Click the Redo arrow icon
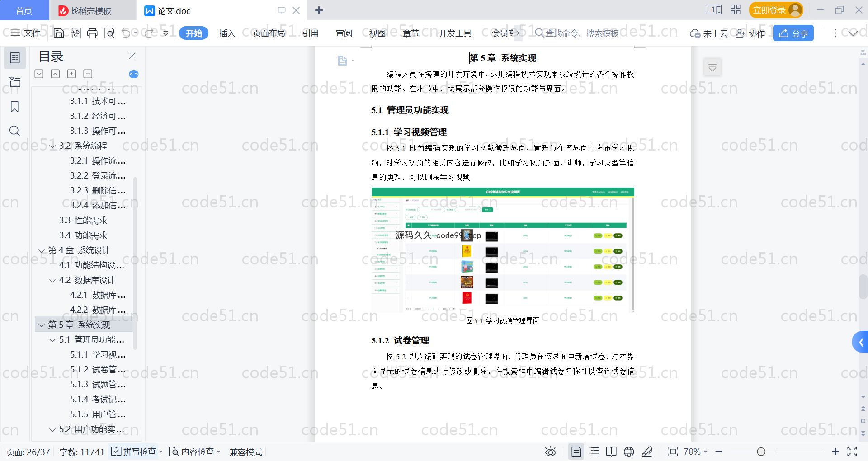 tap(150, 33)
